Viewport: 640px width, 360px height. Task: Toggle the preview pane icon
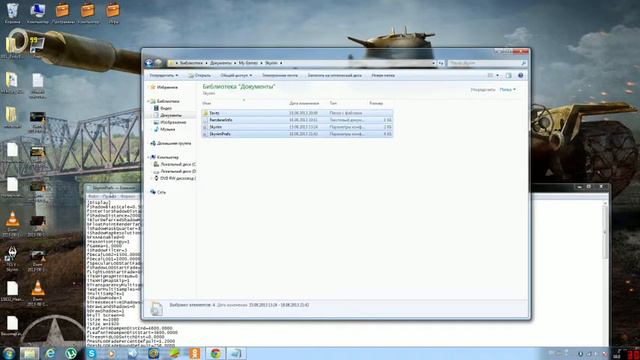509,76
